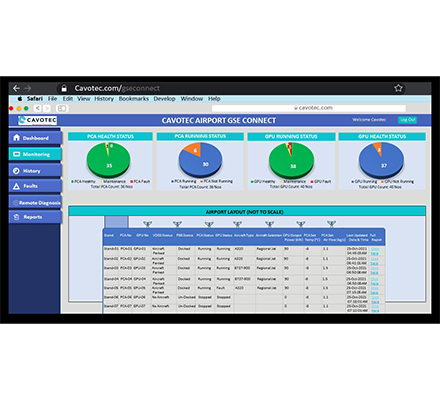The image size is (440, 400).
Task: Click the green 35 slice of the PCA Health pie
Action: click(110, 165)
